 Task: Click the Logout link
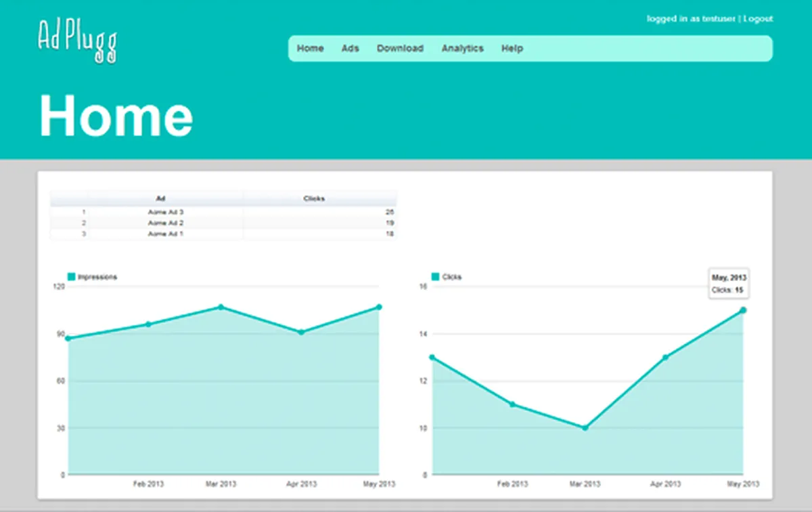point(758,19)
